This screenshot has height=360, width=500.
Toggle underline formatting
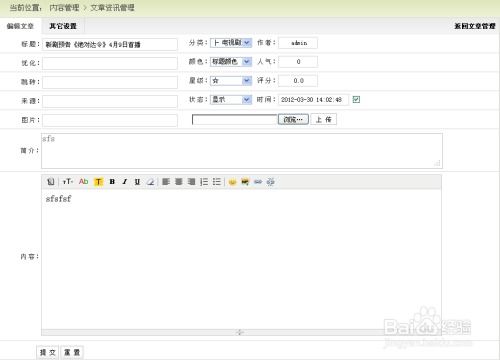coord(137,182)
